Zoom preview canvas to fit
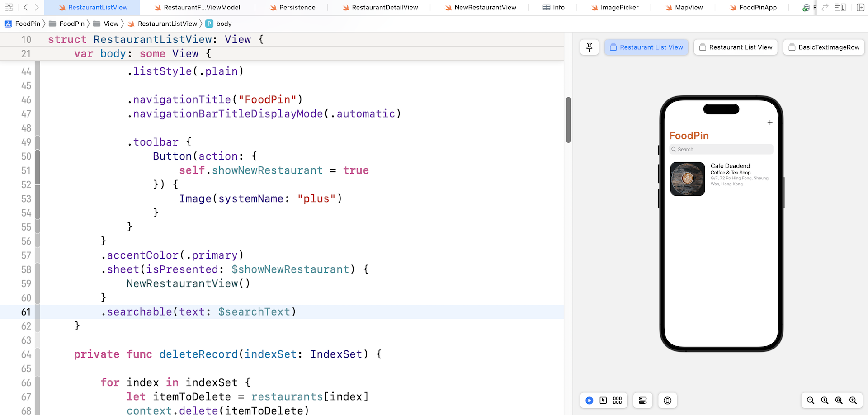This screenshot has width=868, height=415. click(x=839, y=401)
